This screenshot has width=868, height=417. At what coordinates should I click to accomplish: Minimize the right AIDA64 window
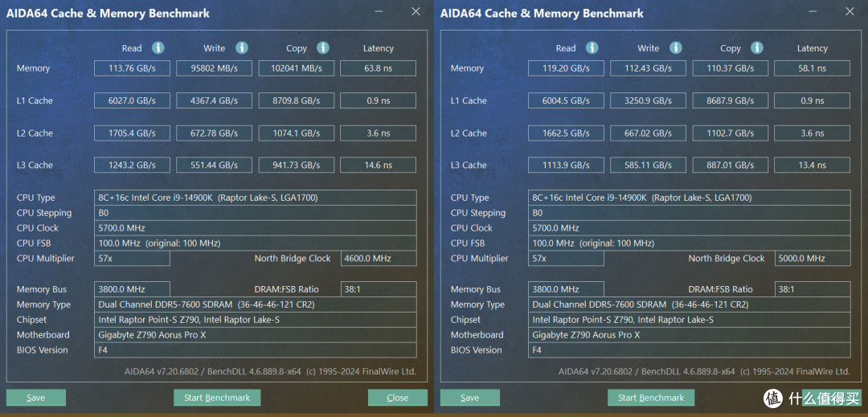point(813,11)
